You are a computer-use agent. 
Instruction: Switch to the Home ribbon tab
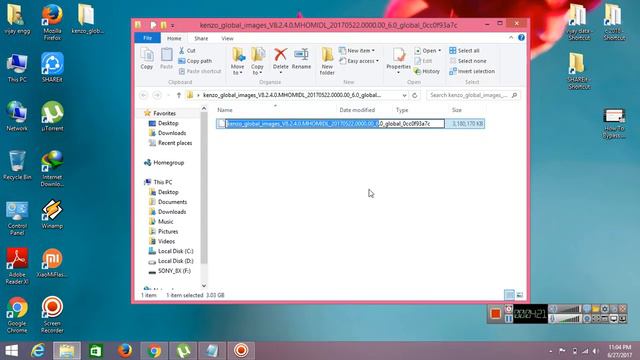point(174,38)
